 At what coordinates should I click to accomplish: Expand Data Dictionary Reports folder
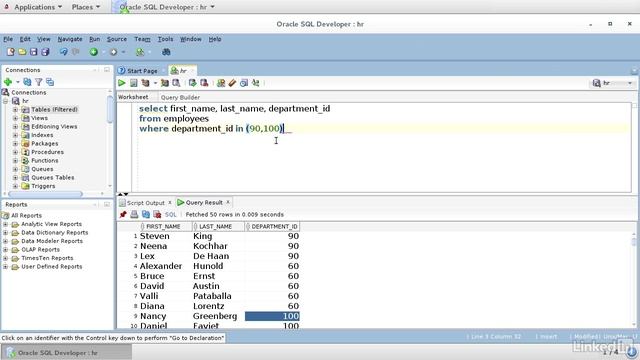5,233
